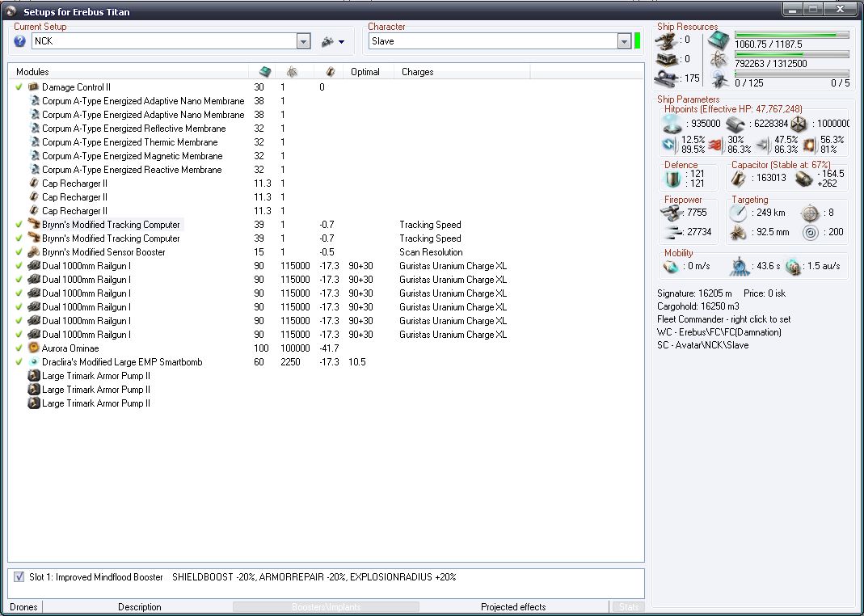Image resolution: width=864 pixels, height=616 pixels.
Task: Click the Energized Thermic Membrane icon
Action: (x=34, y=142)
